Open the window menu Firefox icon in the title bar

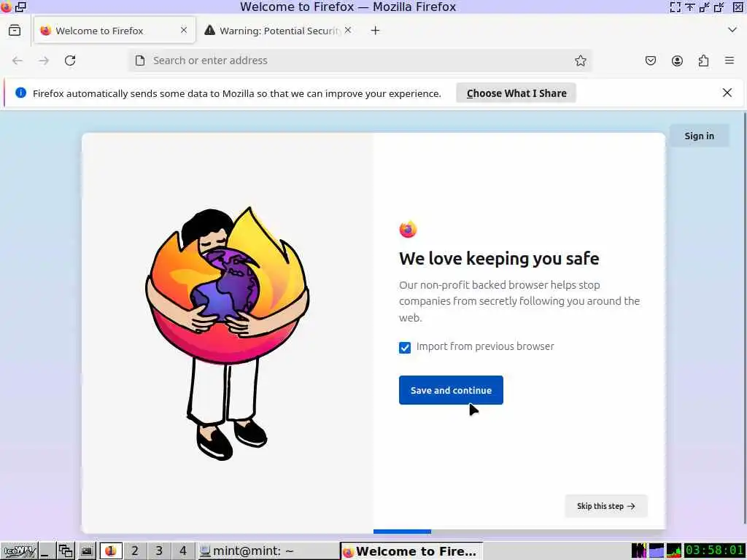tap(6, 7)
